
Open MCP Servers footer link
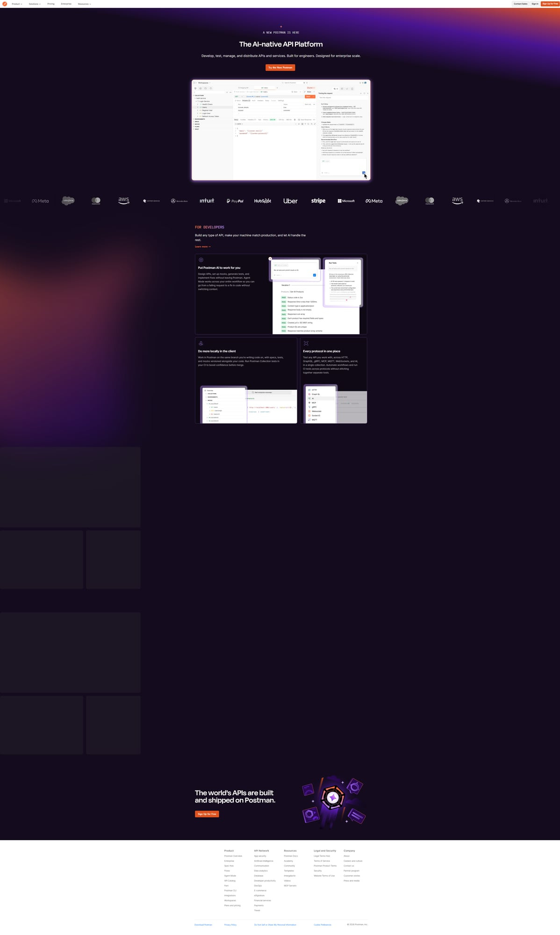(x=290, y=885)
